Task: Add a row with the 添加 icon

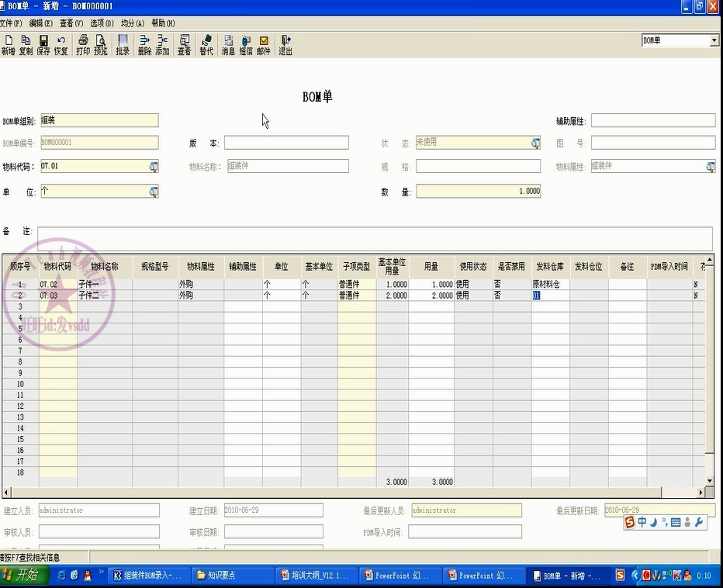Action: [162, 45]
